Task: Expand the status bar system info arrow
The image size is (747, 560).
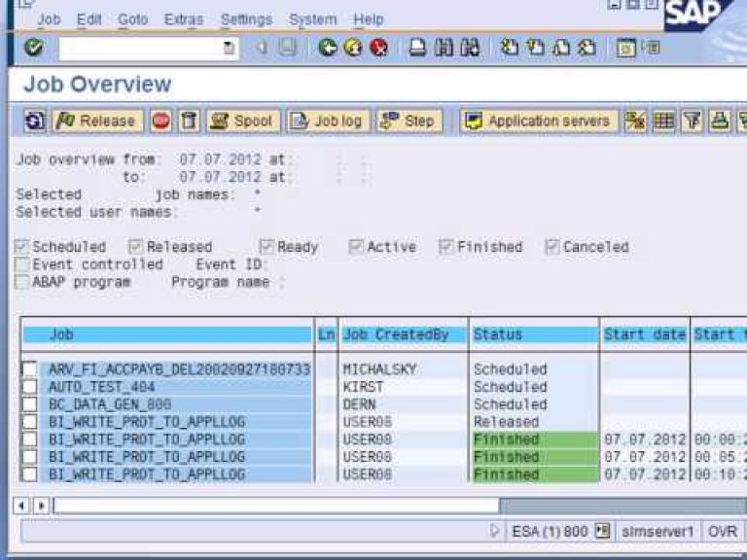Action: coord(495,531)
